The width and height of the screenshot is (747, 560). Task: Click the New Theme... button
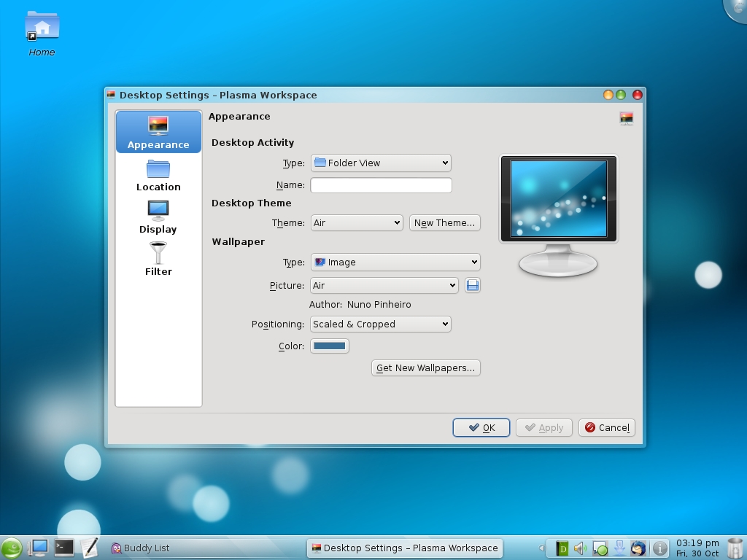click(444, 223)
